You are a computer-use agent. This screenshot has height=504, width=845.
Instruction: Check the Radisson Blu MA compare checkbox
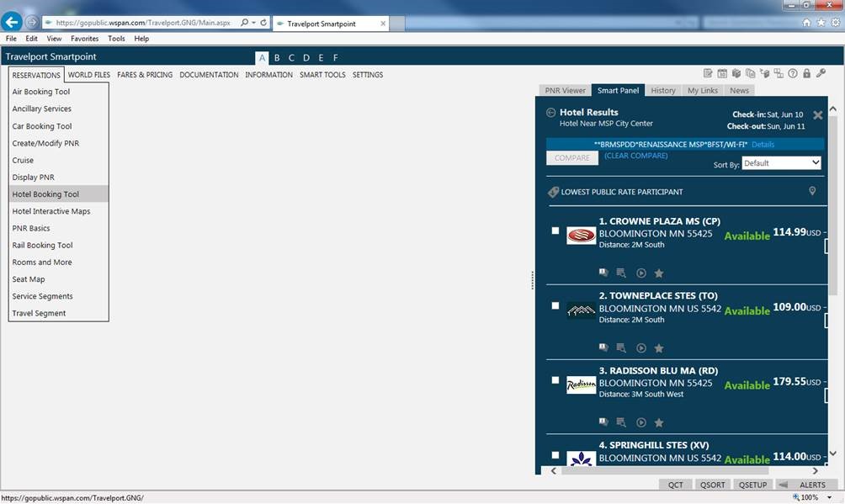555,380
